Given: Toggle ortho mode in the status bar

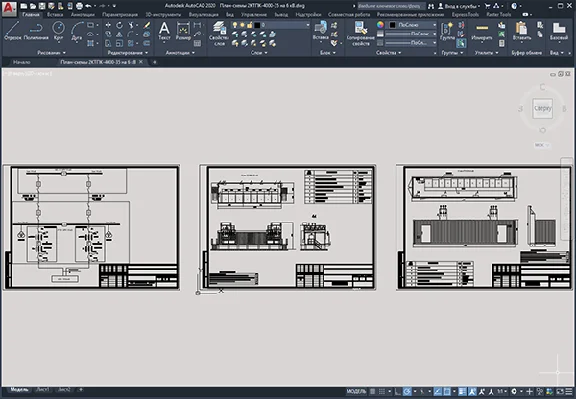Looking at the screenshot, I should point(398,391).
